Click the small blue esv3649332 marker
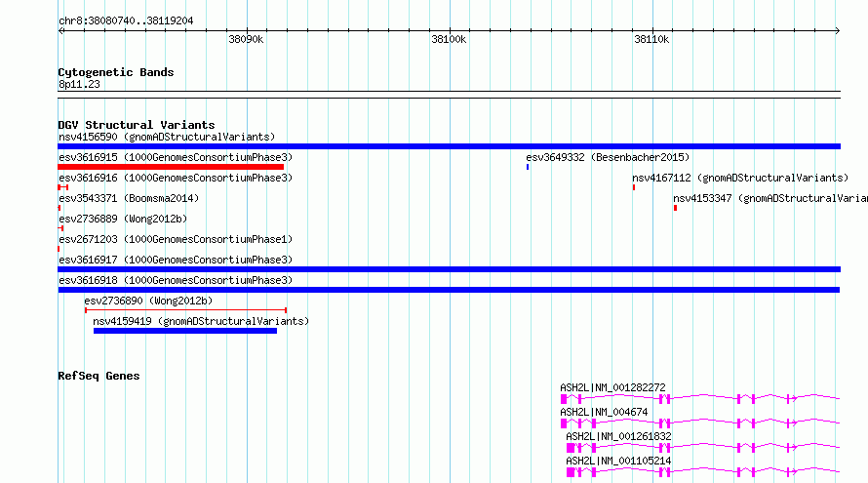 [528, 167]
